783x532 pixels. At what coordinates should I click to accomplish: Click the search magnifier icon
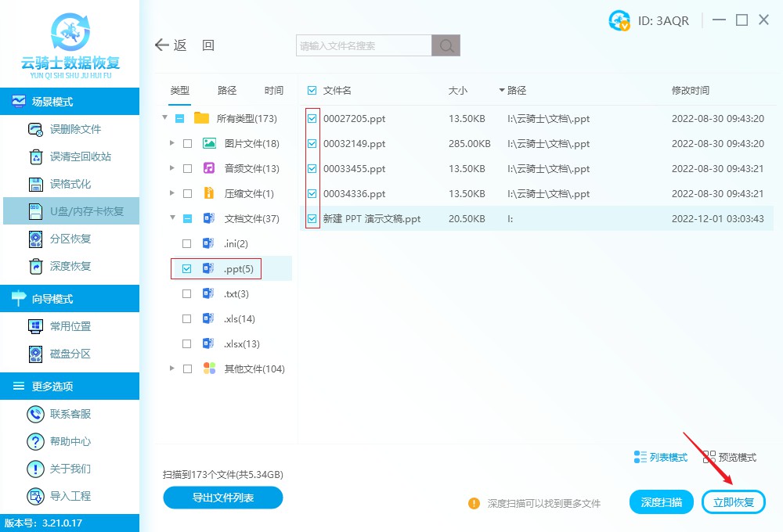[446, 45]
